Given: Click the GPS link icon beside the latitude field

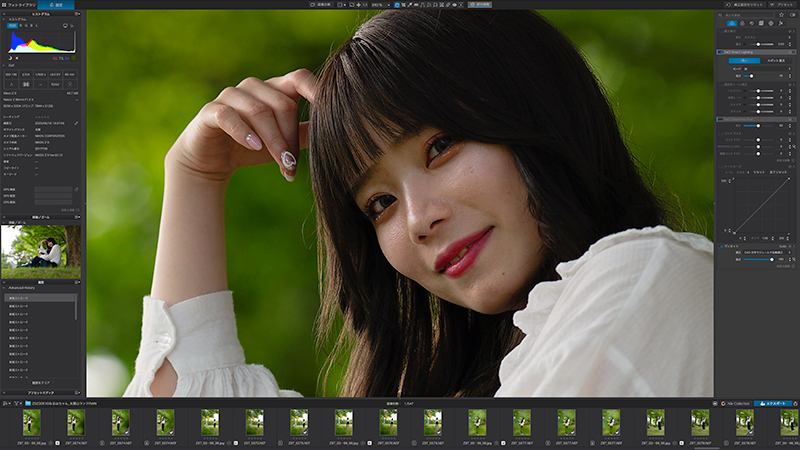Looking at the screenshot, I should pos(77,189).
